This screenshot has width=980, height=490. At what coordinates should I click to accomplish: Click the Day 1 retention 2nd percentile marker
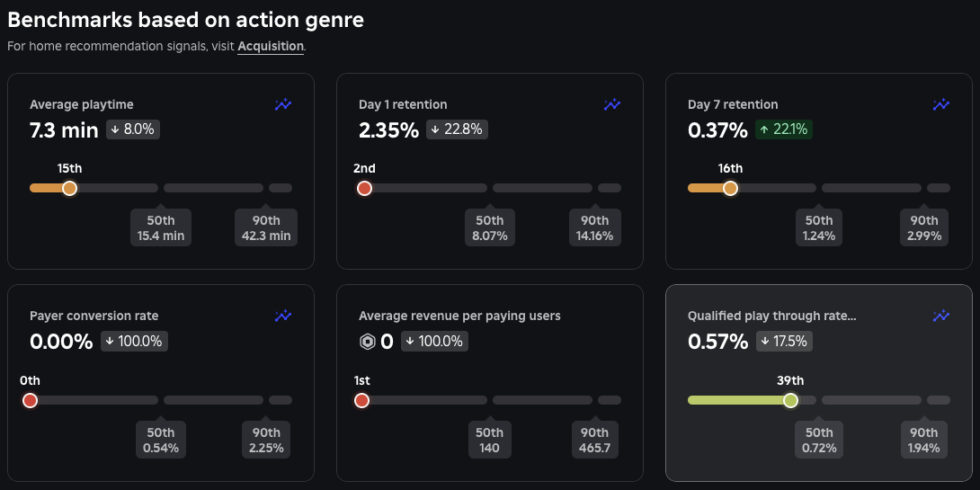[364, 188]
